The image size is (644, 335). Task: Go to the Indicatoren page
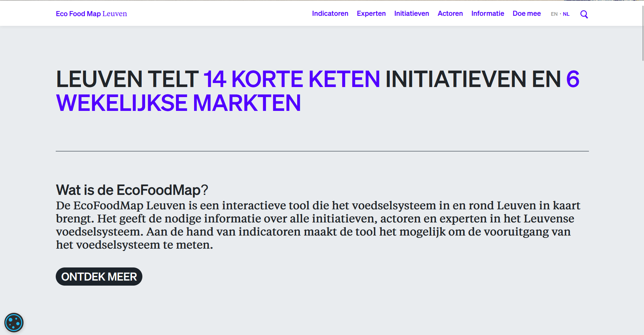330,13
